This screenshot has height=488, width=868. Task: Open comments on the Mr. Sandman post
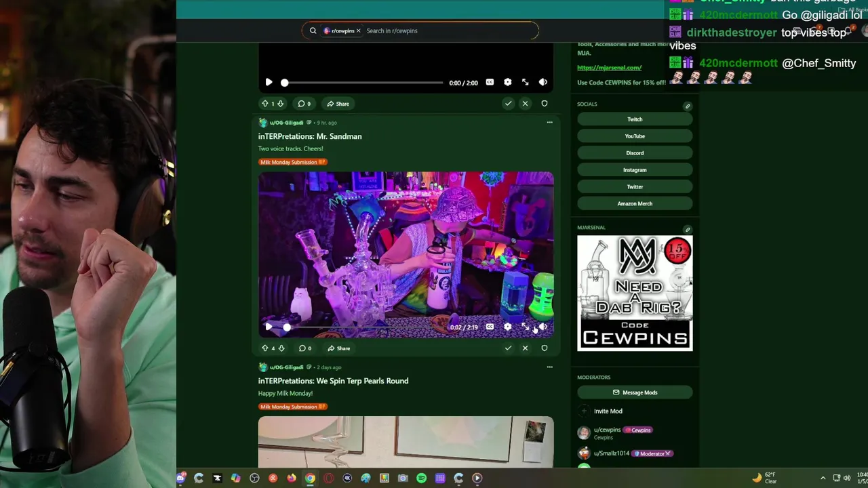pos(304,348)
